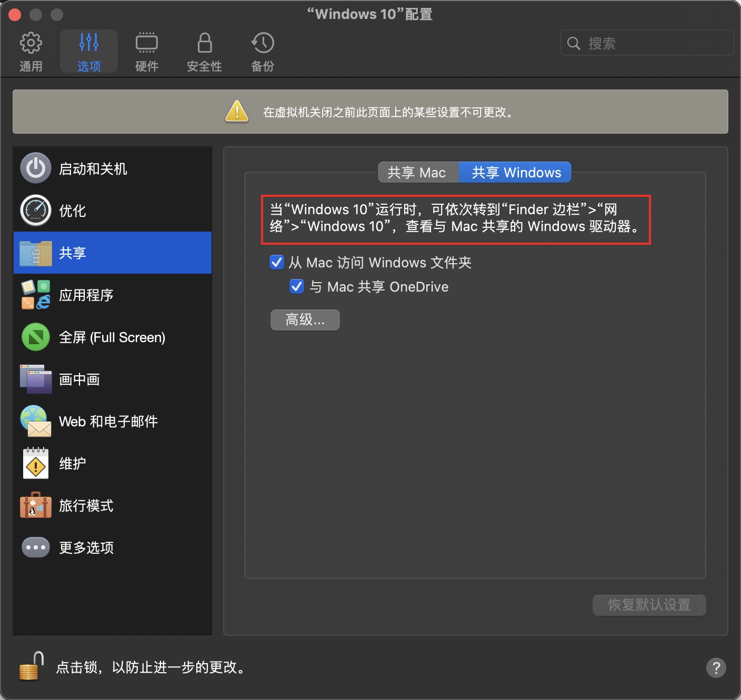Screen dimensions: 741x700
Task: Select 维护 label in sidebar
Action: pos(73,464)
